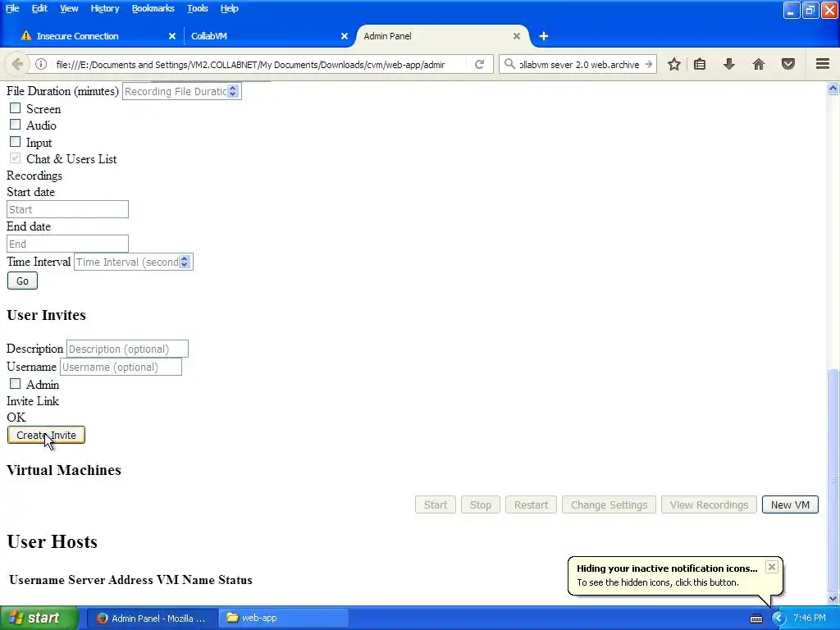Screen dimensions: 840x630
Task: Click the taskbar clock showing 7:46 PM
Action: 810,618
